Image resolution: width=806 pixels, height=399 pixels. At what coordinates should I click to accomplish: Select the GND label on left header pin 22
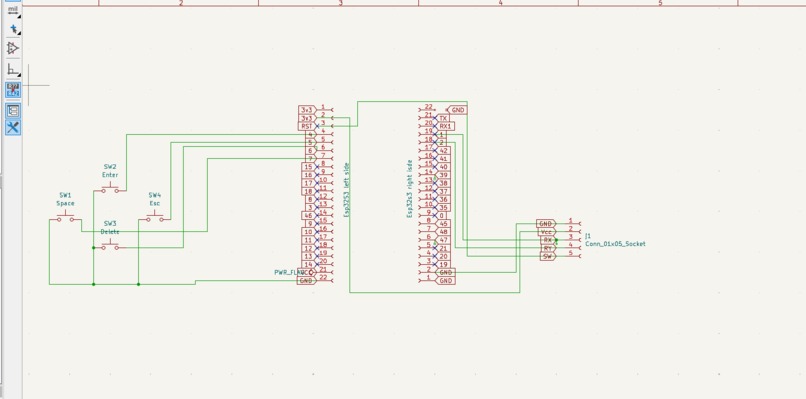click(306, 281)
